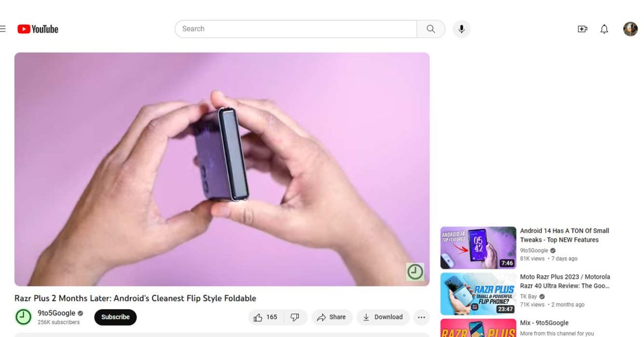The width and height of the screenshot is (644, 337).
Task: Focus the Search input field
Action: [295, 29]
